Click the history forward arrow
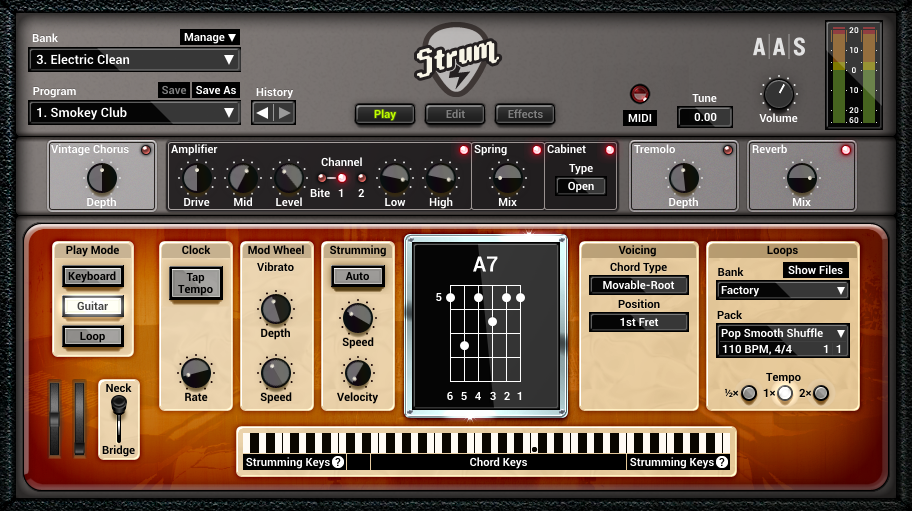Screen dimensions: 912x511 coord(285,113)
